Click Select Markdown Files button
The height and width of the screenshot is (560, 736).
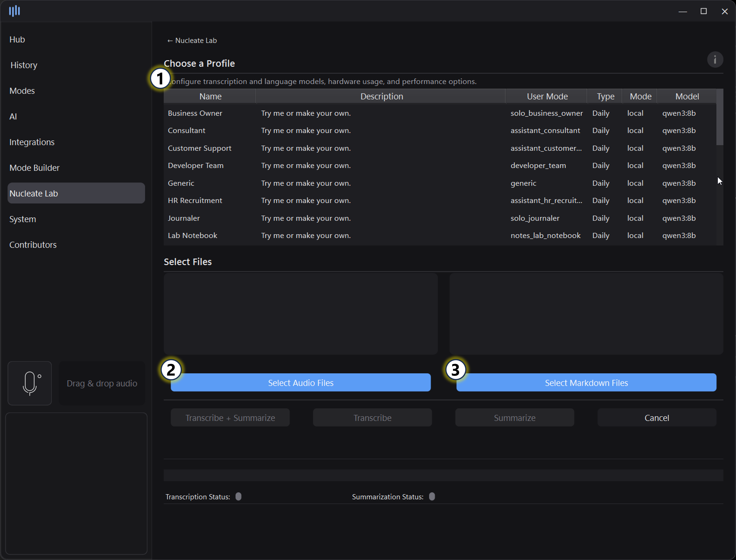coord(586,383)
